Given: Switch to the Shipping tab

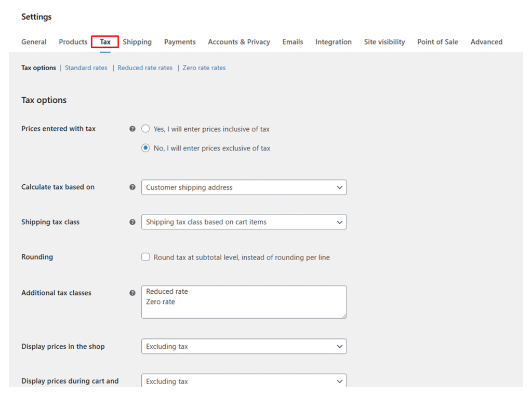Looking at the screenshot, I should click(x=137, y=42).
